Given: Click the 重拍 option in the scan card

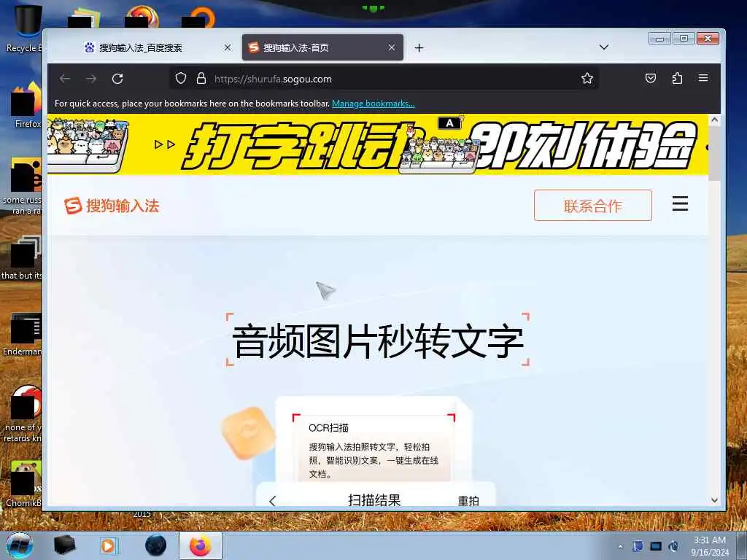Looking at the screenshot, I should pos(468,500).
